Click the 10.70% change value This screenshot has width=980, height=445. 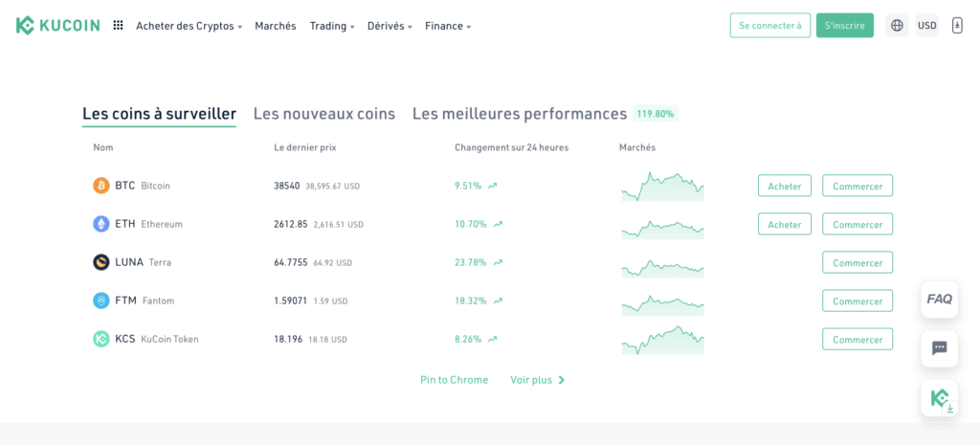coord(471,224)
